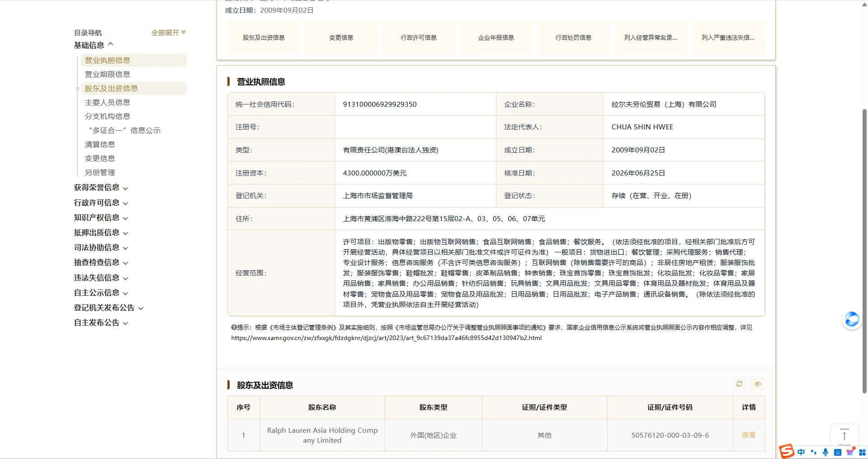Open the 股东及出资信息 top tab
Viewport: 868px width, 459px height.
click(x=264, y=38)
